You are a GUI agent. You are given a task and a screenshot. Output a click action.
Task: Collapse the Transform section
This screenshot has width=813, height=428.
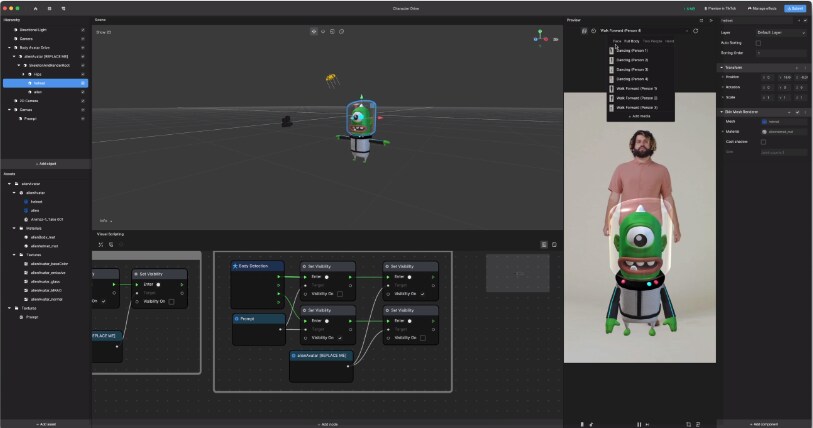(x=721, y=67)
